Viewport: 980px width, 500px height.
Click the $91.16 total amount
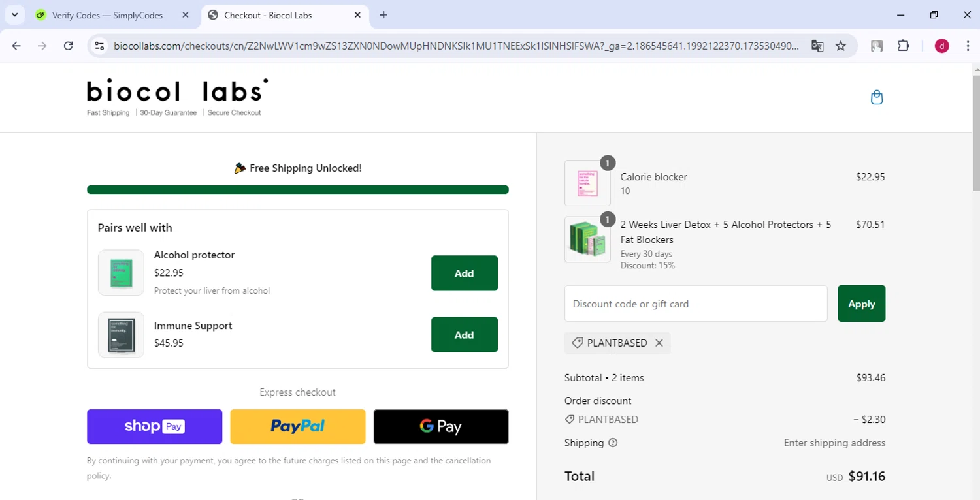tap(867, 477)
